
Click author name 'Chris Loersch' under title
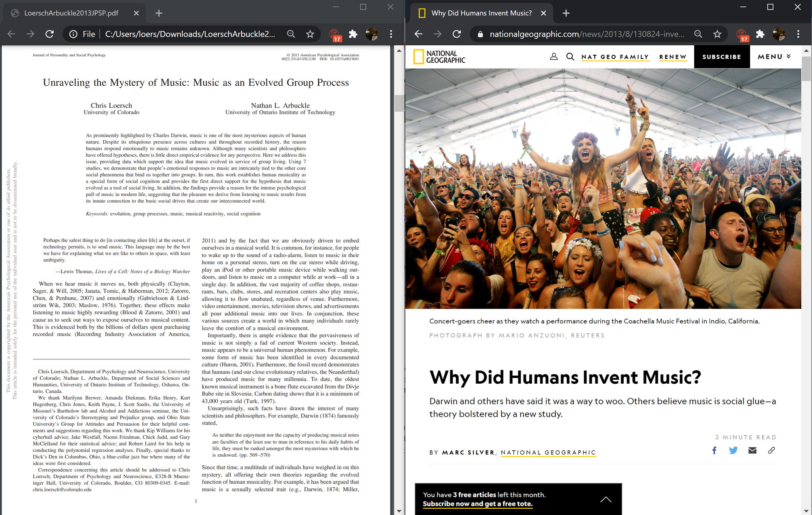click(111, 106)
